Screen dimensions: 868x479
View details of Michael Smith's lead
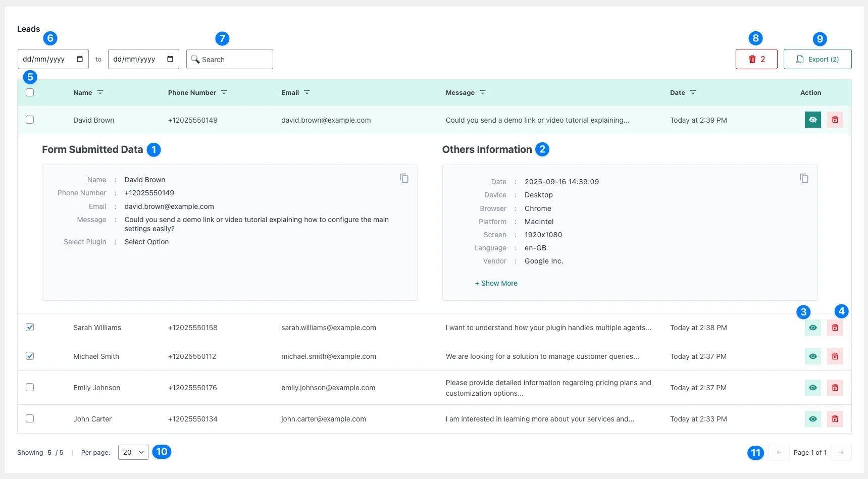(x=812, y=356)
